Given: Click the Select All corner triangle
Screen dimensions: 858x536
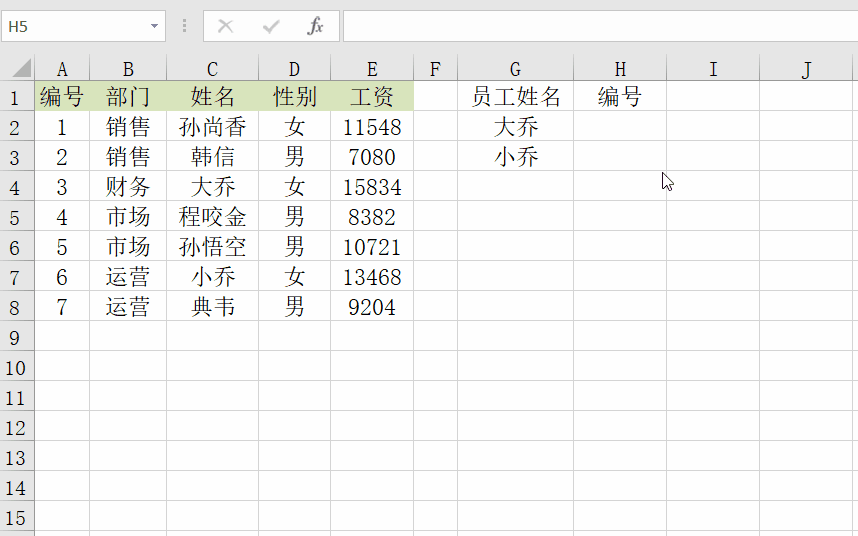Looking at the screenshot, I should (21, 68).
